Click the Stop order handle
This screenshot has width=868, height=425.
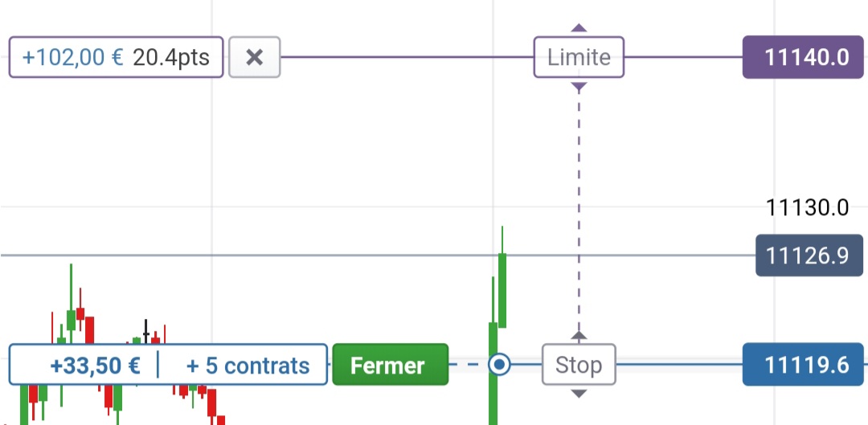(x=579, y=366)
